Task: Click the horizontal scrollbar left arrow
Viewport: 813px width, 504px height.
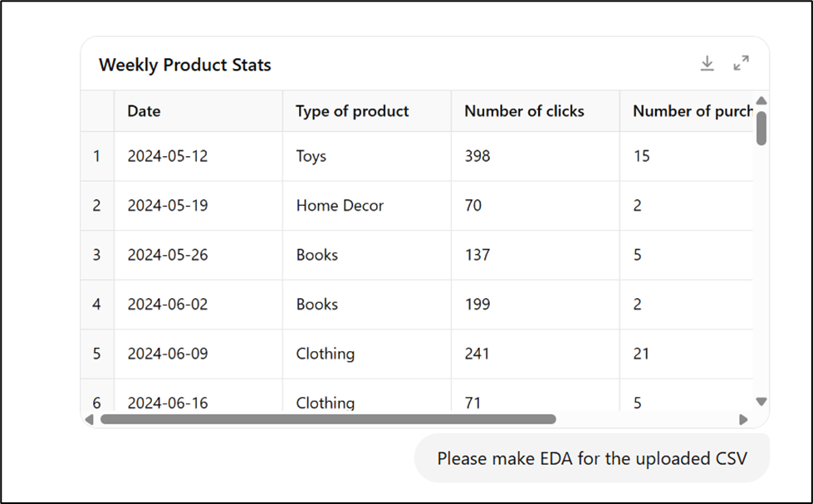Action: coord(89,419)
